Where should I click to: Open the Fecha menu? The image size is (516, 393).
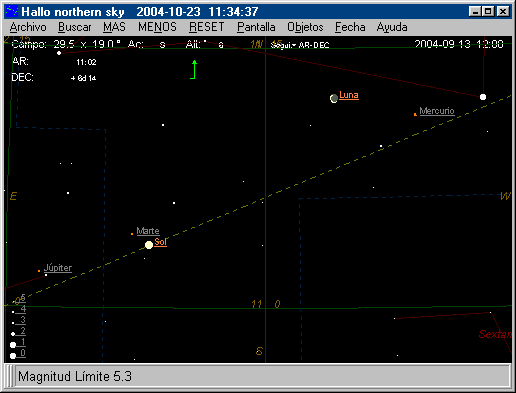(x=350, y=27)
